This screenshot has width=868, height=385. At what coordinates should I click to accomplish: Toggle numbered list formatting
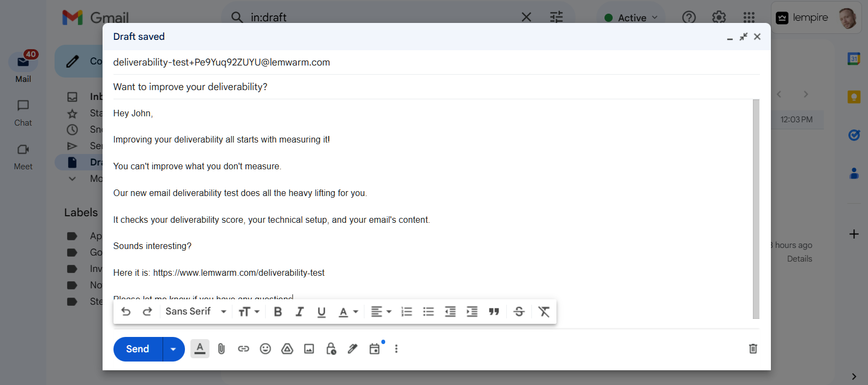tap(406, 311)
